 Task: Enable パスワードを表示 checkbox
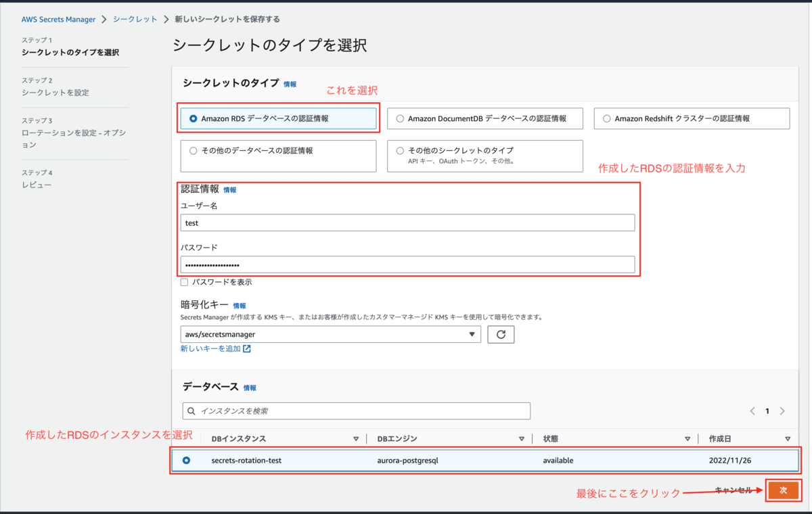tap(185, 282)
